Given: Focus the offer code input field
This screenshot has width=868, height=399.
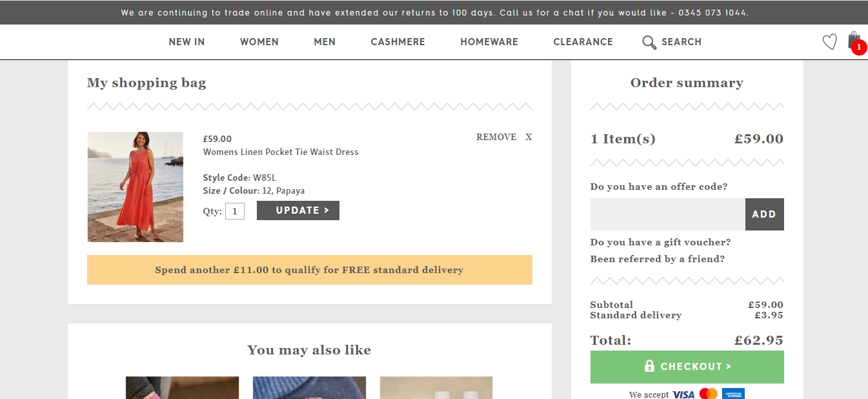Looking at the screenshot, I should click(668, 214).
